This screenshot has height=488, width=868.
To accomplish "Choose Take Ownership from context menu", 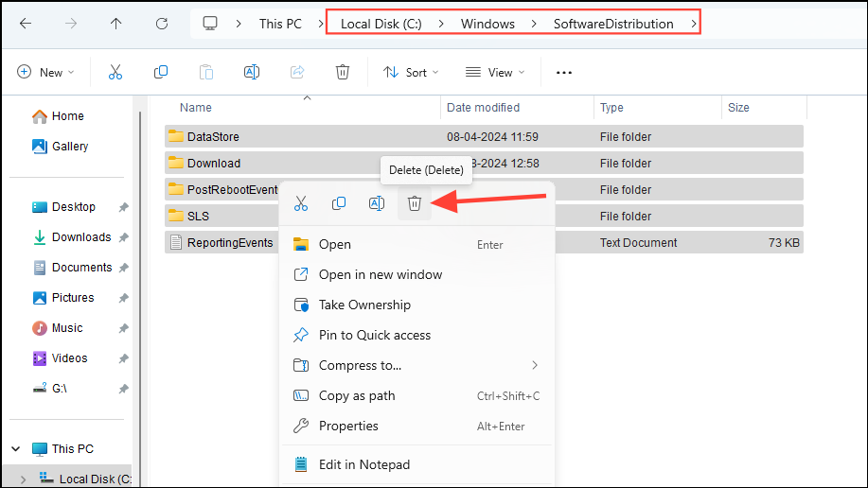I will pos(364,305).
